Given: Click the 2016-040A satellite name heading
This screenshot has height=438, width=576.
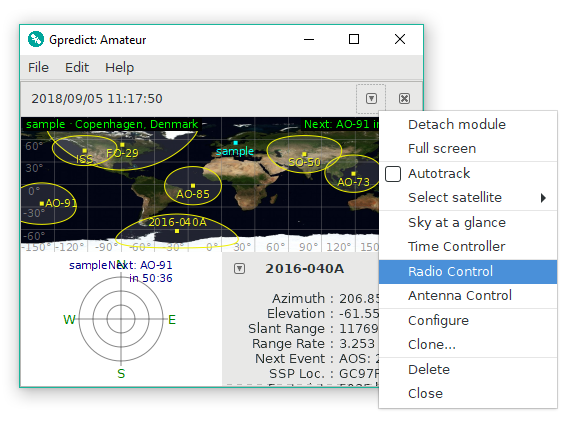Looking at the screenshot, I should click(305, 269).
